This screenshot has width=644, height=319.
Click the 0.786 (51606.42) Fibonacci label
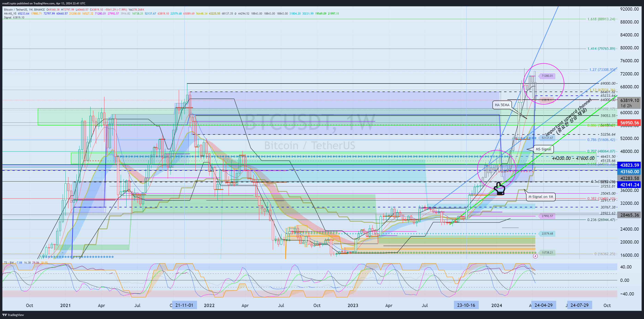[x=601, y=140]
